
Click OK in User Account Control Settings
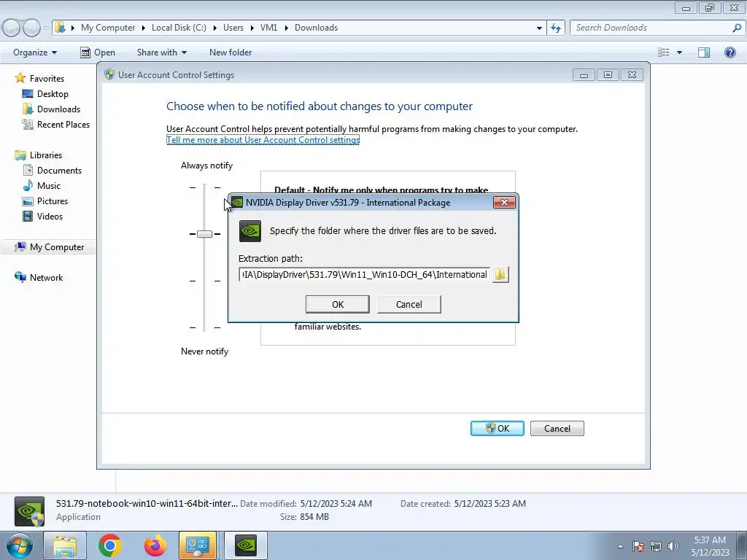[498, 428]
